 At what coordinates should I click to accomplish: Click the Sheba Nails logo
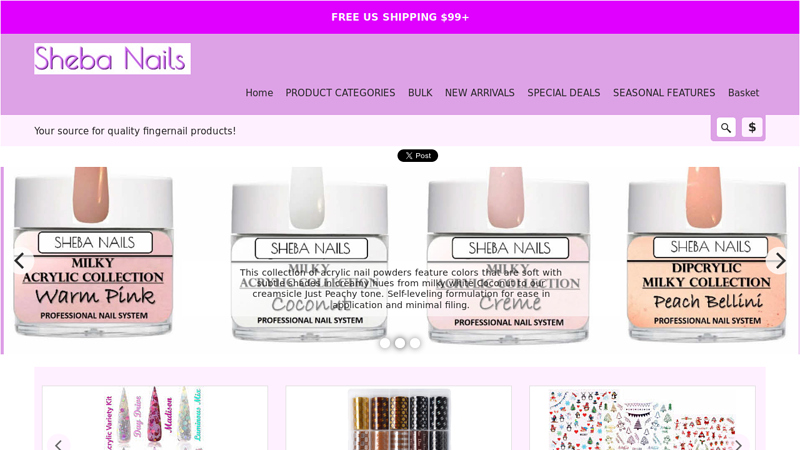point(112,59)
